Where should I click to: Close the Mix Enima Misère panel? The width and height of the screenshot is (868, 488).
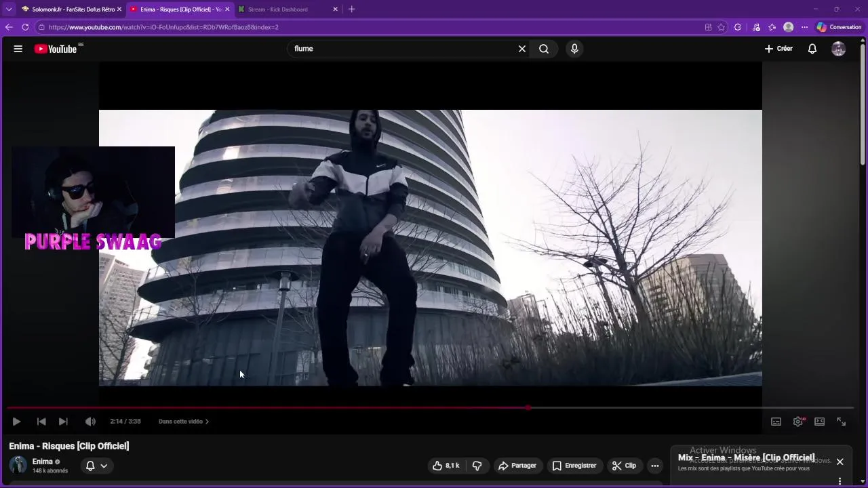pos(840,462)
